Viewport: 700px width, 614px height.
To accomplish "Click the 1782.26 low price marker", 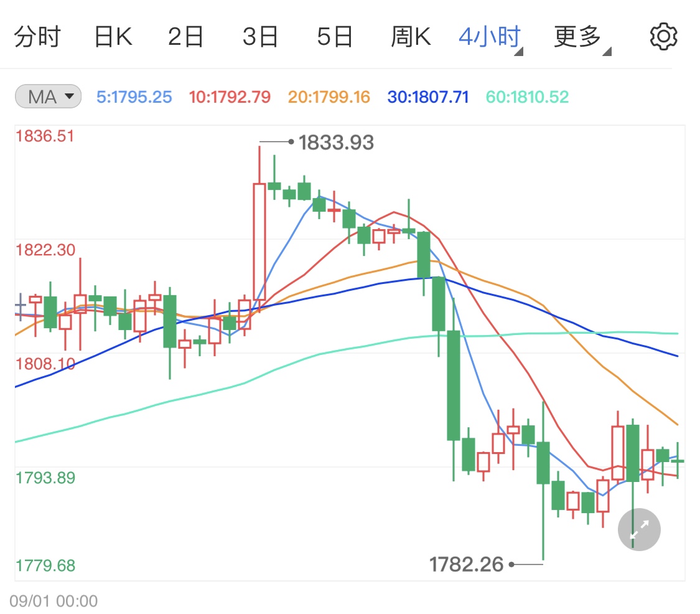I will tap(466, 564).
